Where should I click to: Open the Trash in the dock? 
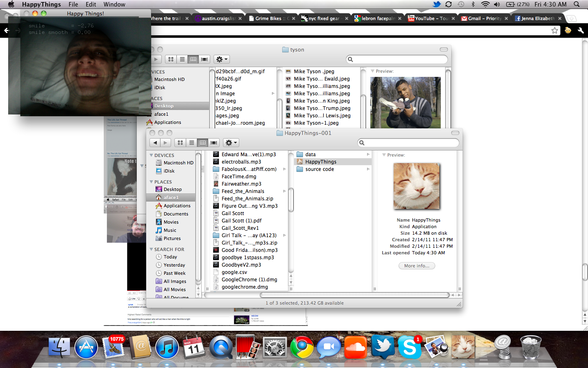pos(531,348)
